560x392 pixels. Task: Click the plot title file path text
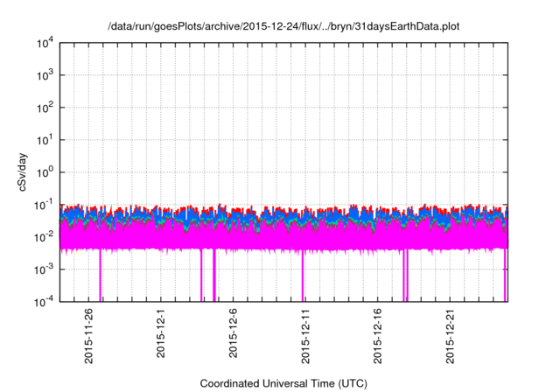283,27
